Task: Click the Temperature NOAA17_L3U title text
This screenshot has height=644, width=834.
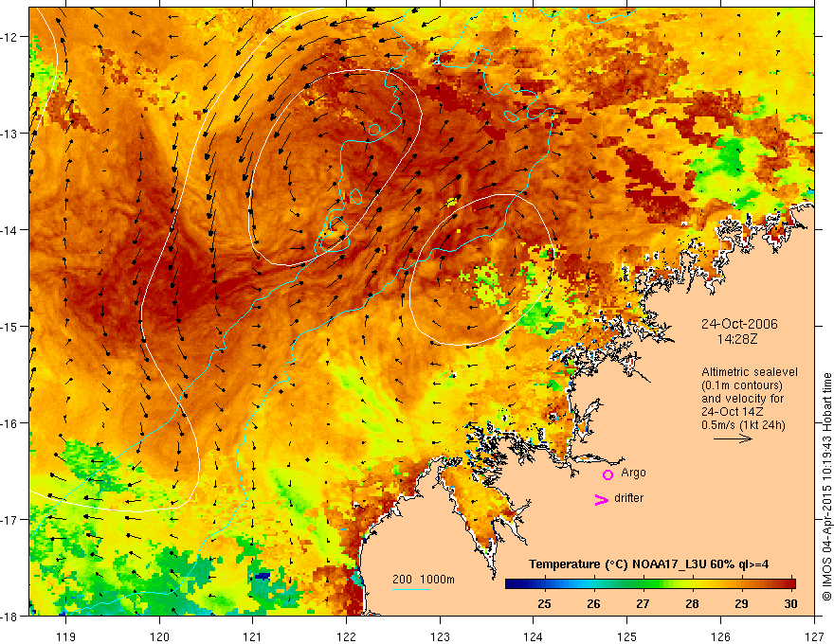Action: [x=648, y=563]
